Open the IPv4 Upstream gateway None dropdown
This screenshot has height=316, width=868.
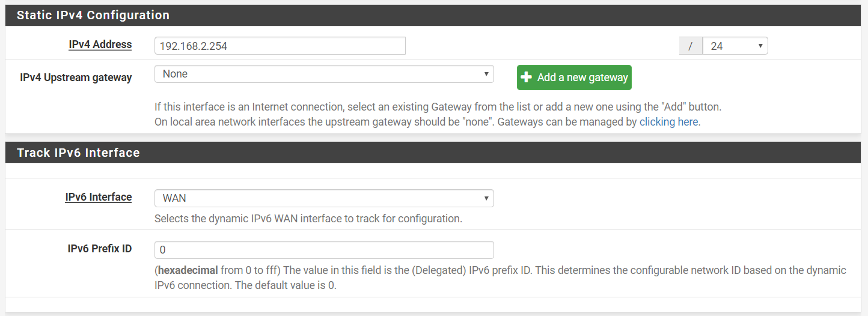tap(324, 74)
